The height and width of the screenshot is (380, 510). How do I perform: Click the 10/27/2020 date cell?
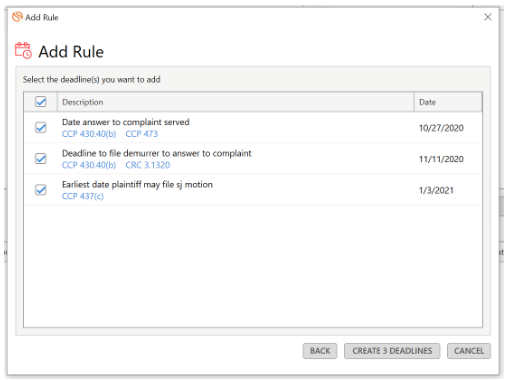441,128
